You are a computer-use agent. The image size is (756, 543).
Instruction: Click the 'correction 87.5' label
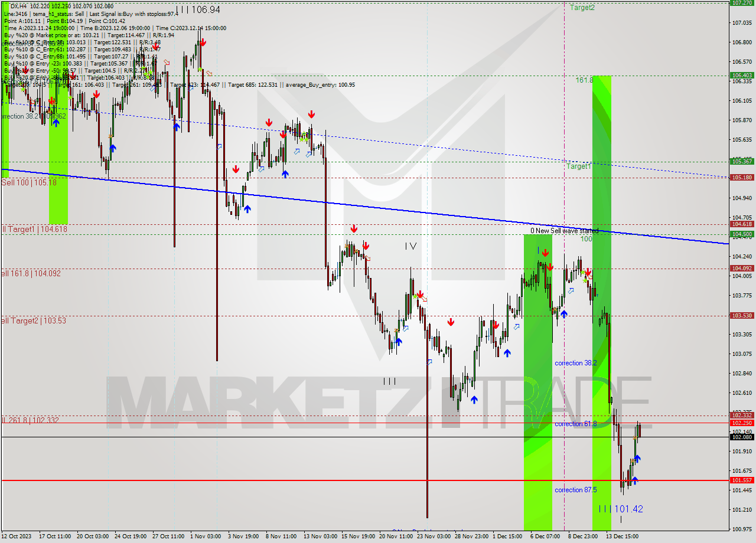pyautogui.click(x=575, y=490)
